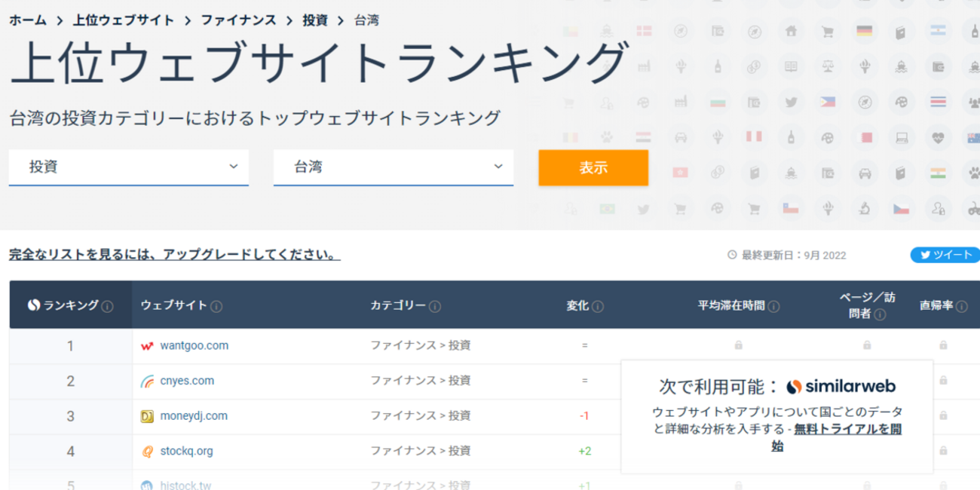Click the 台湾 breadcrumb text

coord(366,20)
